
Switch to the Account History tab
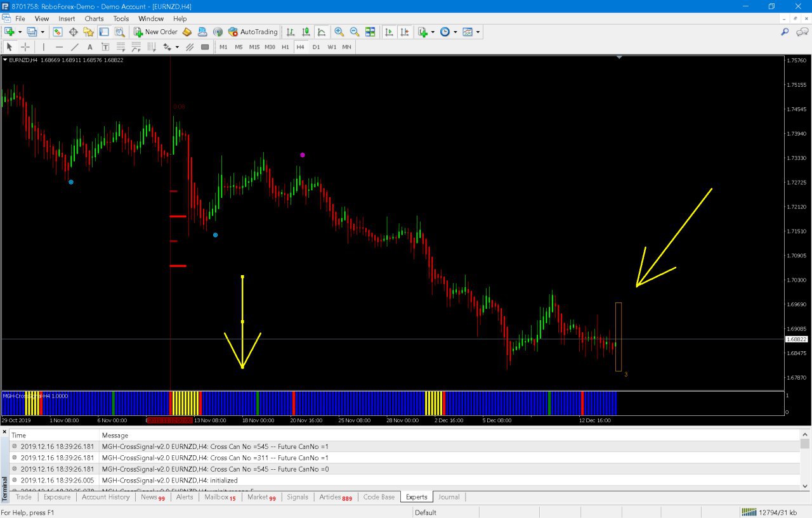click(x=106, y=497)
